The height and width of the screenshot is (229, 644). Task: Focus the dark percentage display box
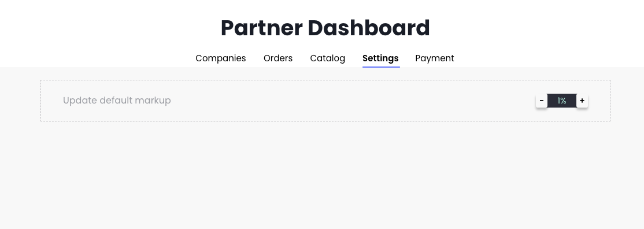tap(562, 100)
